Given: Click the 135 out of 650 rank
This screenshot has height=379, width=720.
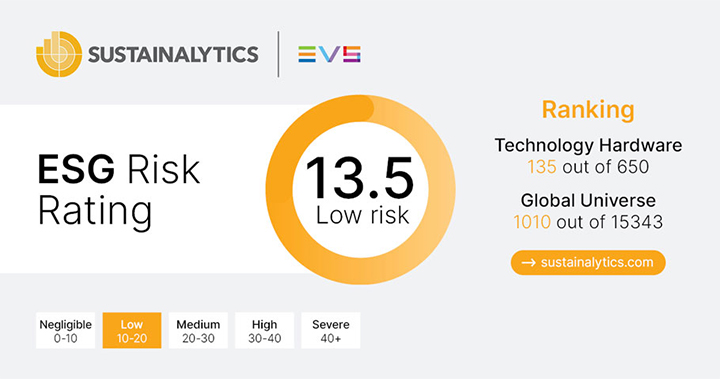Looking at the screenshot, I should (x=588, y=167).
